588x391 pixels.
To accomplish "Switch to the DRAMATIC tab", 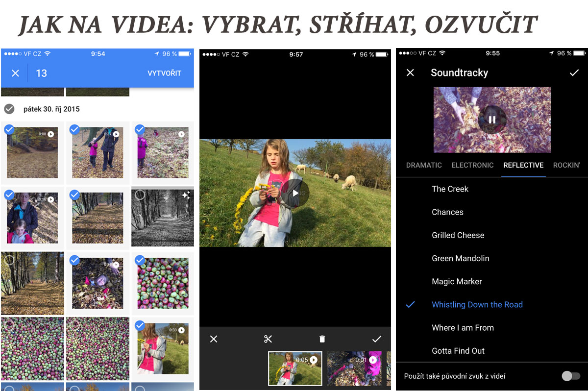I will 424,165.
